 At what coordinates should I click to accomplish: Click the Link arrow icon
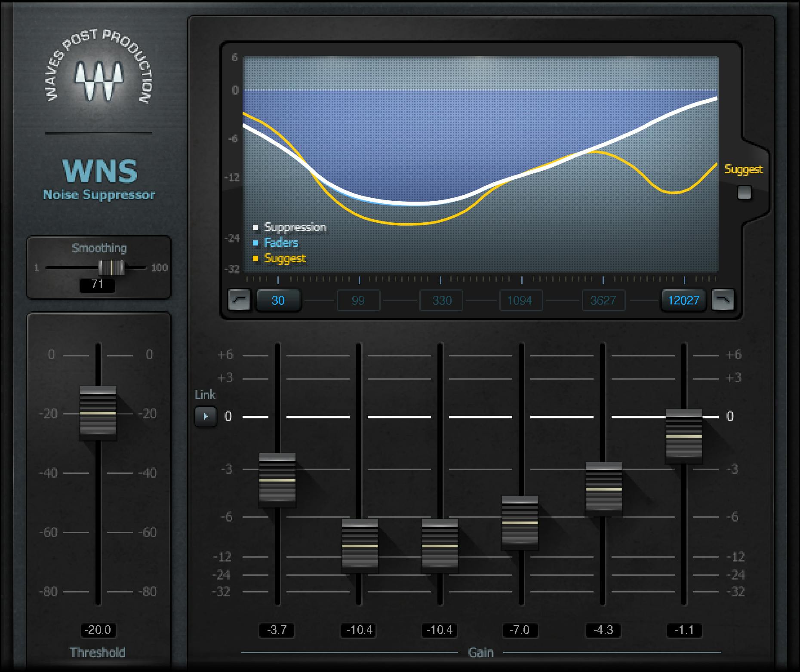pyautogui.click(x=206, y=416)
